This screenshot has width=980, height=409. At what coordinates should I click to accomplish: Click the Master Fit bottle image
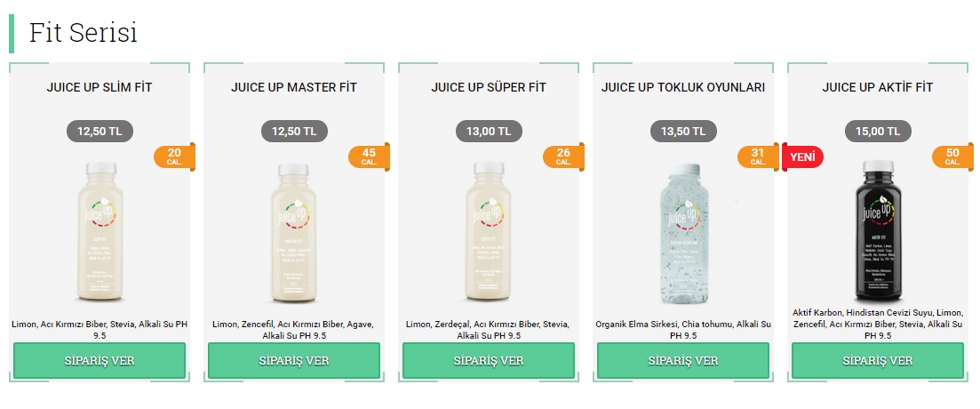pos(294,231)
